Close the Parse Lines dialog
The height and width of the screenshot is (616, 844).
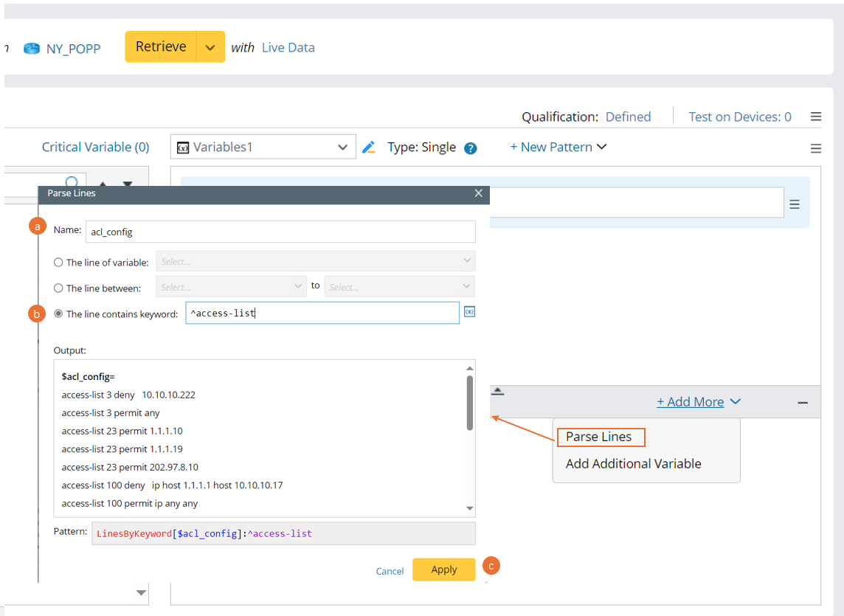point(479,193)
